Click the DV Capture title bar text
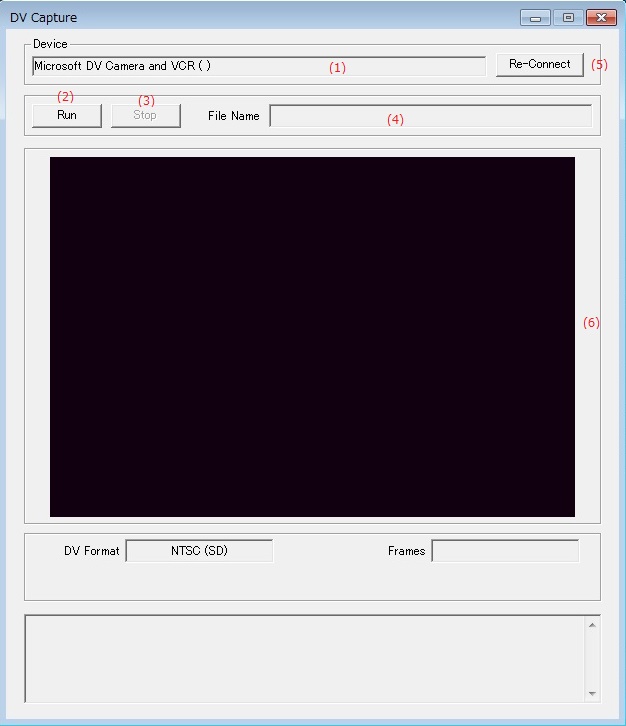Viewport: 626px width, 726px height. click(44, 18)
